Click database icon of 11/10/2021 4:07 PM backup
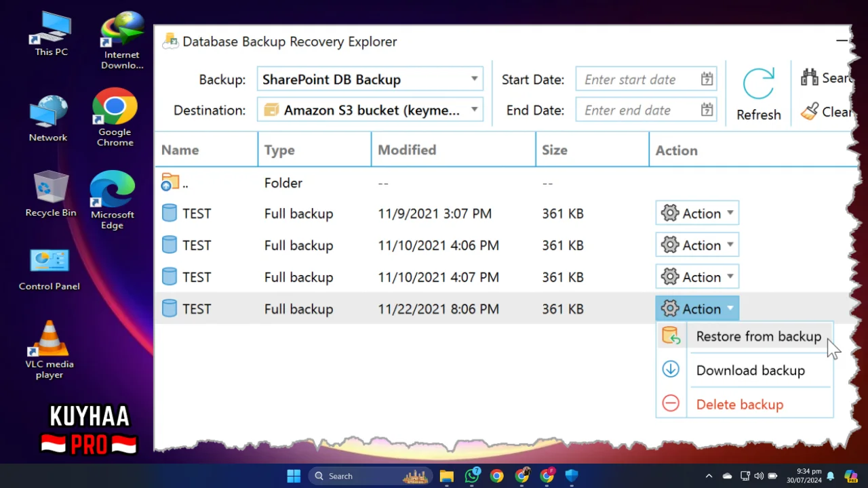Screen dimensions: 868x488 pyautogui.click(x=170, y=277)
